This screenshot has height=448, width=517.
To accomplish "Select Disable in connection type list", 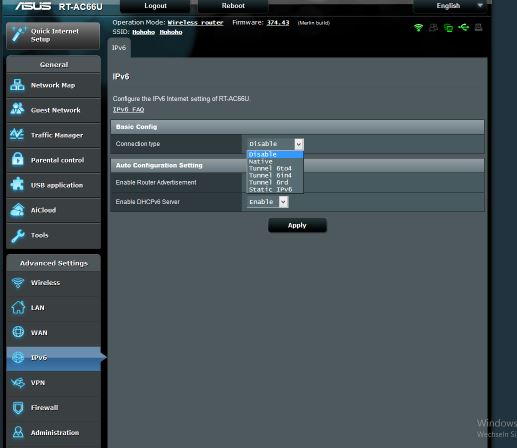I will (x=275, y=154).
